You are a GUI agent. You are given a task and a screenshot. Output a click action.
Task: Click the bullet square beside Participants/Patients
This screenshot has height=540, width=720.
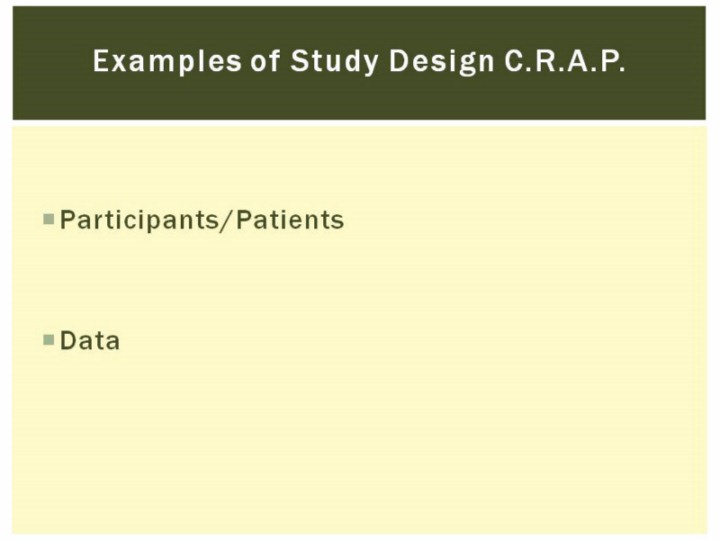tap(48, 219)
